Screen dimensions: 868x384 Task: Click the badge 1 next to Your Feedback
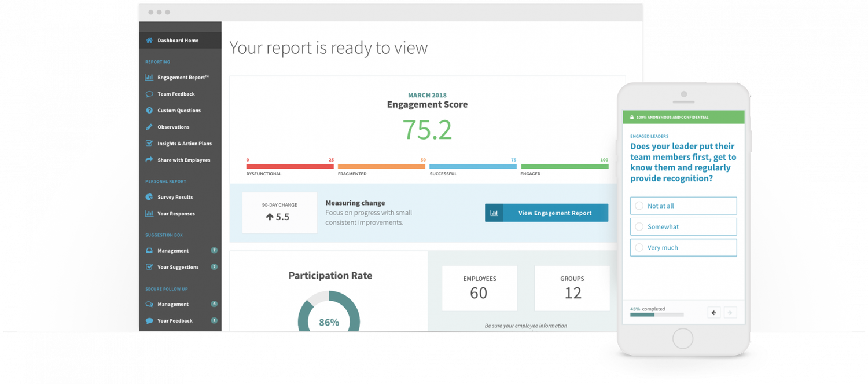pos(214,321)
